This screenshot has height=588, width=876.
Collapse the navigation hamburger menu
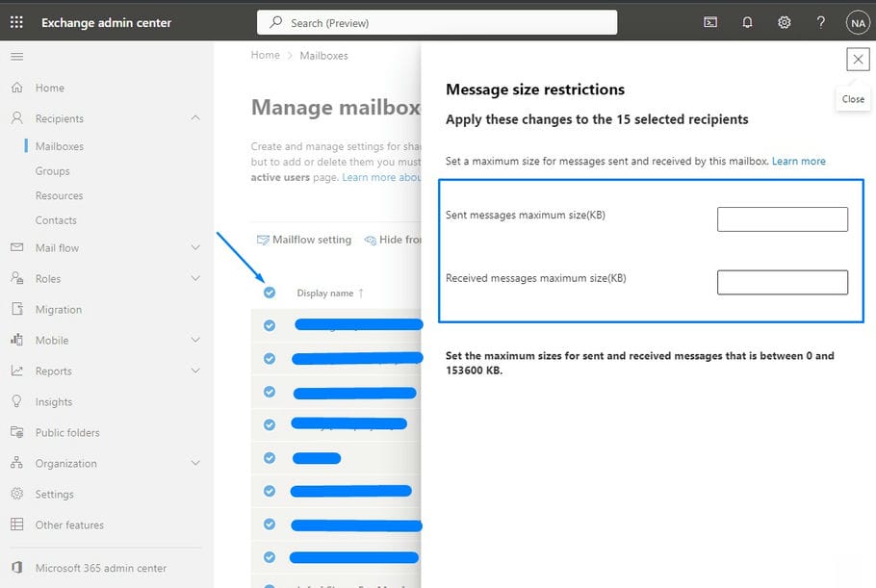click(16, 57)
